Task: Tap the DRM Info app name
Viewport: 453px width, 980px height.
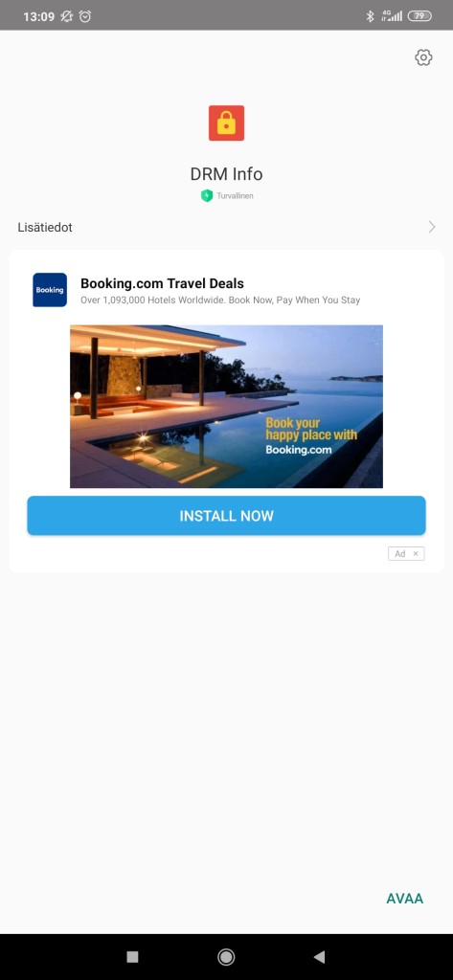Action: pyautogui.click(x=226, y=173)
